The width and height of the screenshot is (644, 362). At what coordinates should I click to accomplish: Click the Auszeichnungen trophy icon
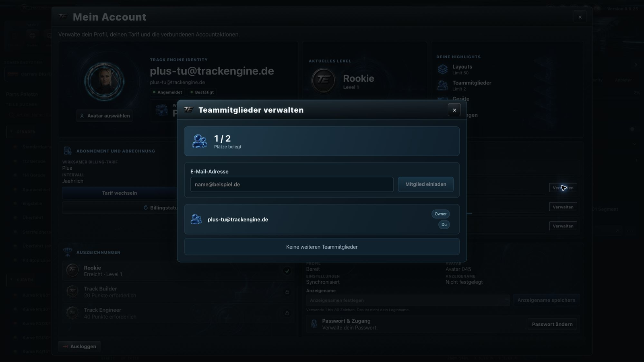coord(68,252)
